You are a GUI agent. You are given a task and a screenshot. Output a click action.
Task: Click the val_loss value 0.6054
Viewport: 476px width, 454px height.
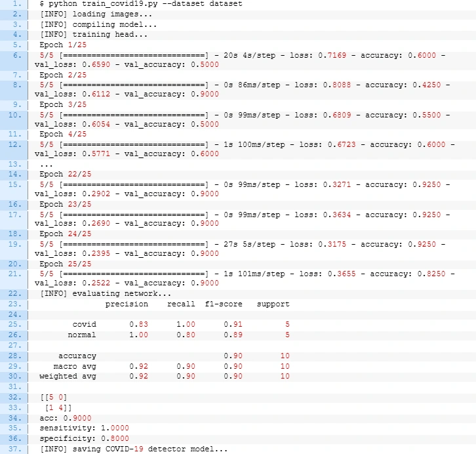(96, 124)
